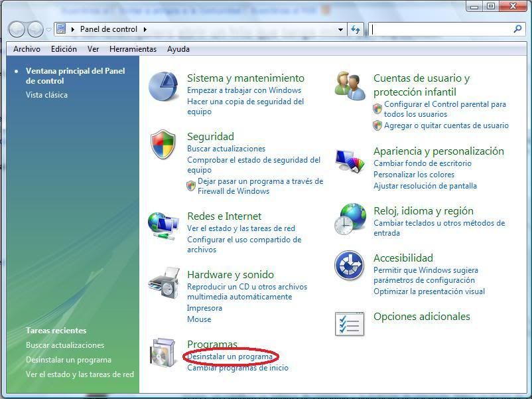The image size is (532, 399).
Task: Click inside the search input field
Action: 441,29
